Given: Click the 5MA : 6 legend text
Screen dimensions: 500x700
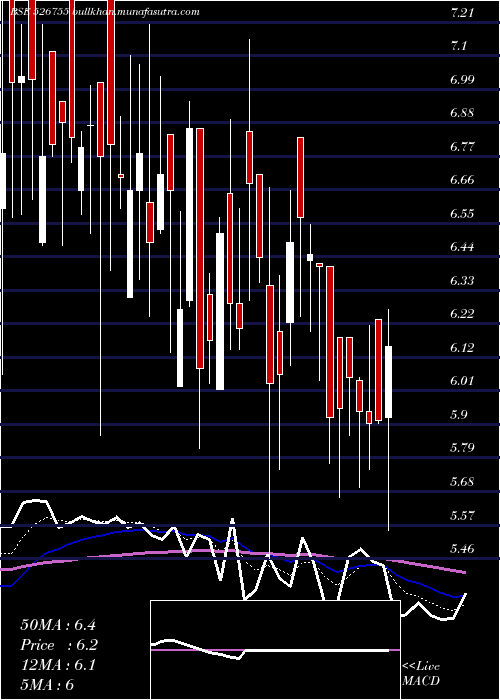Looking at the screenshot, I should (47, 685).
